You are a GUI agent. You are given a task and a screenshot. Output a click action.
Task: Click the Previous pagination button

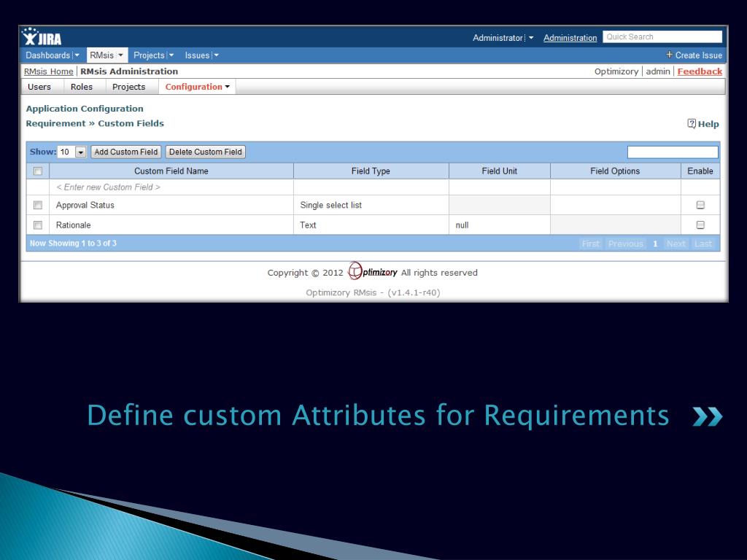[625, 244]
